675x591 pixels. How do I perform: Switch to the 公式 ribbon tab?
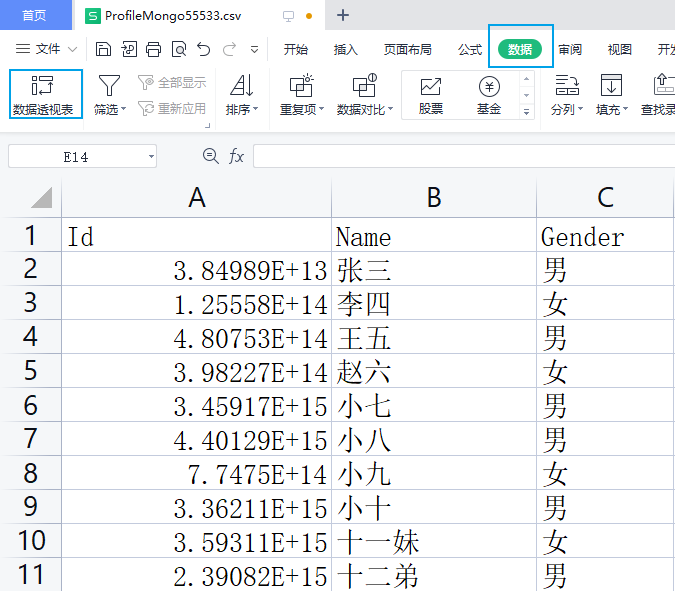tap(470, 49)
